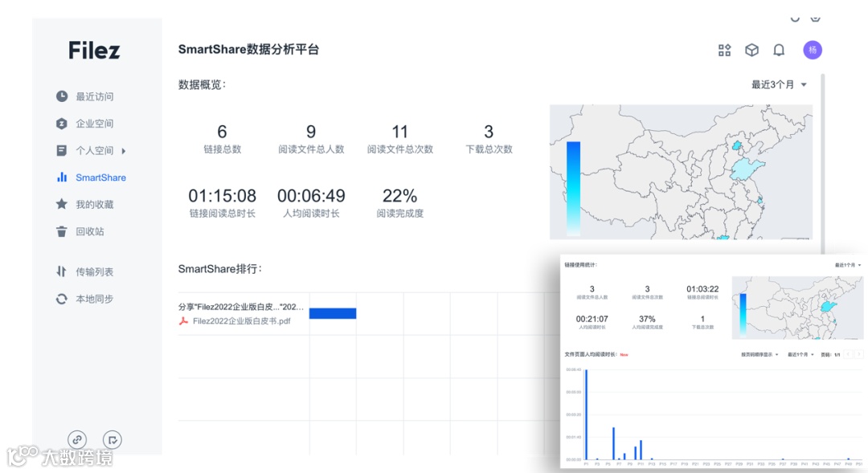The height and width of the screenshot is (473, 868).
Task: Click the share title 分享"Filez2022企业版白皮..."
Action: (241, 307)
